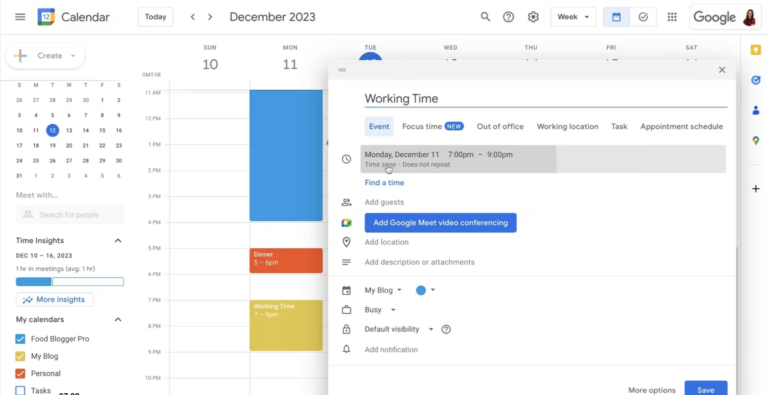Select the Task tab
768x395 pixels.
click(619, 126)
